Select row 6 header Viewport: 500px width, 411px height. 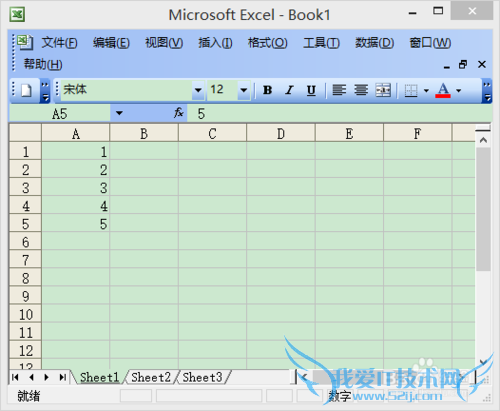[26, 242]
